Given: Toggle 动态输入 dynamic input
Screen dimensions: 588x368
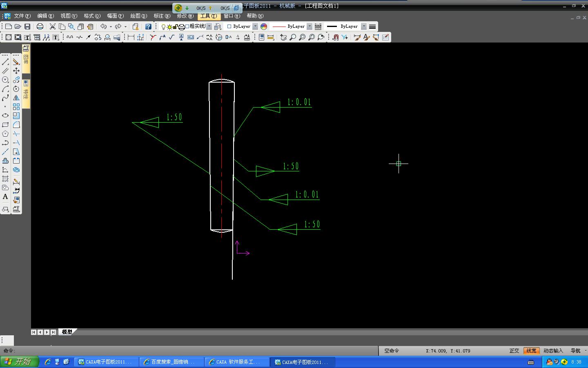Looking at the screenshot, I should pyautogui.click(x=553, y=351).
